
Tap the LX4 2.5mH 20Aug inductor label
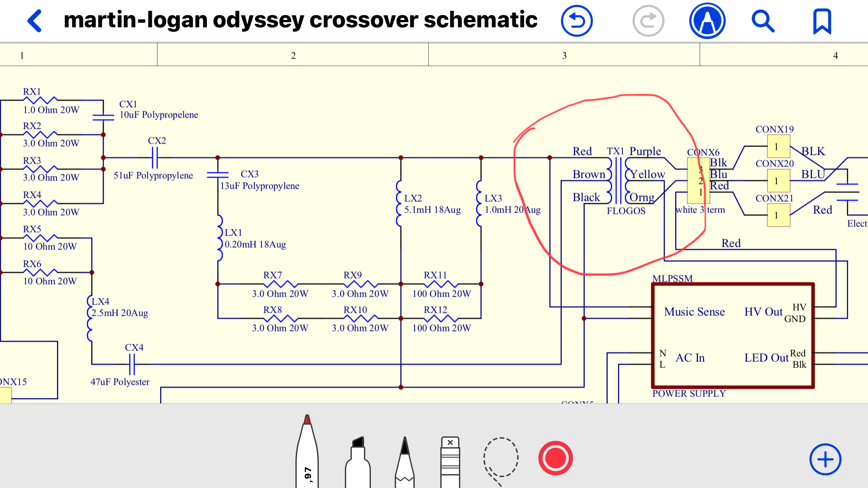point(120,307)
